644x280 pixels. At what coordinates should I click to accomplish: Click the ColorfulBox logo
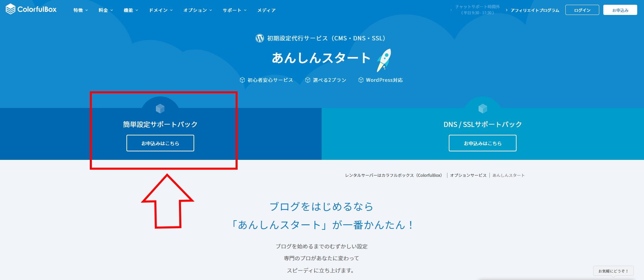coord(31,9)
